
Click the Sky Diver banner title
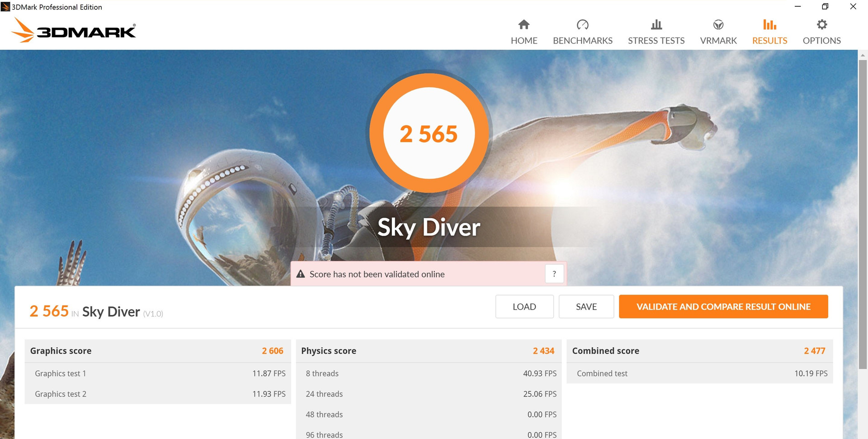tap(429, 227)
